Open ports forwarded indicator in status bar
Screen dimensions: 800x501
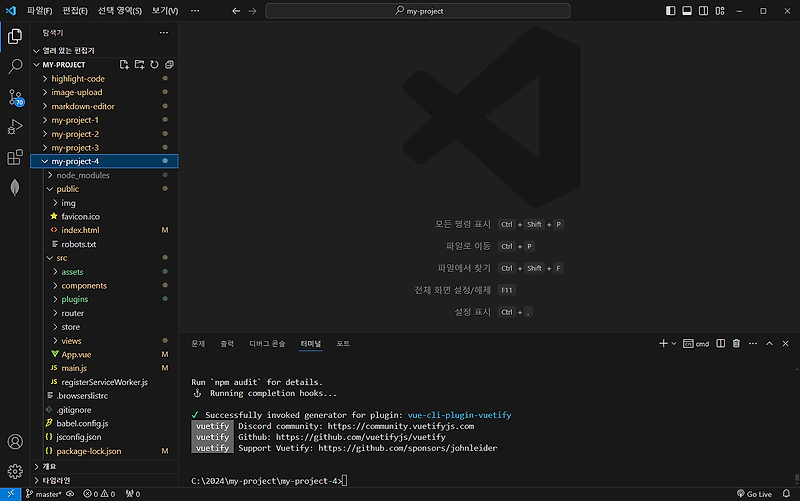coord(133,494)
